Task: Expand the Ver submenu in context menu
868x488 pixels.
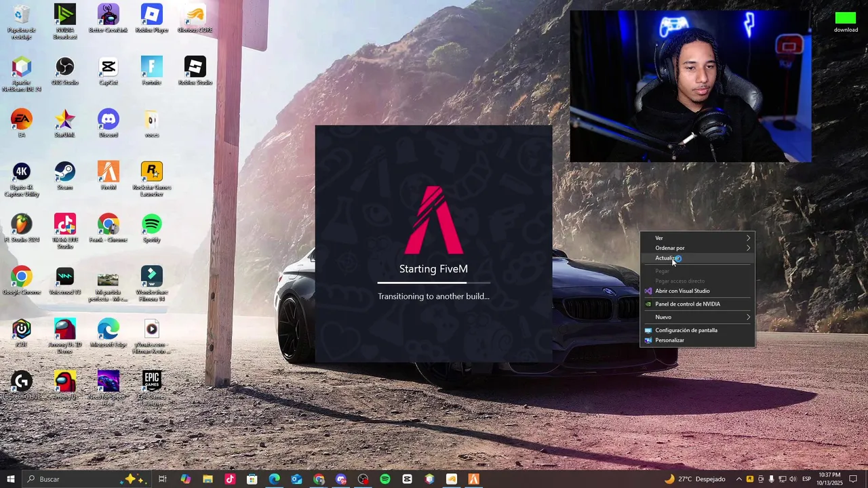Action: click(698, 238)
